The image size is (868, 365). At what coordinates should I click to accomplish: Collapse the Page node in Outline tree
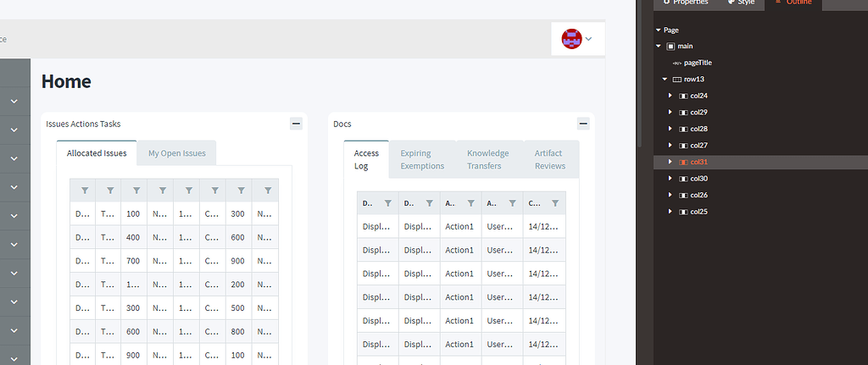658,30
